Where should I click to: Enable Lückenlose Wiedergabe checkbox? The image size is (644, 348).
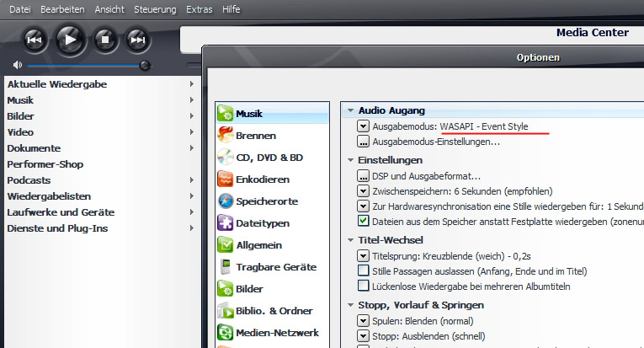pyautogui.click(x=363, y=286)
